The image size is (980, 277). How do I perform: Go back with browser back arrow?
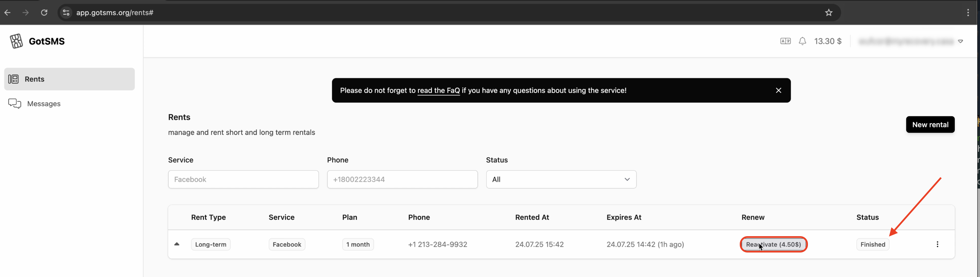tap(7, 13)
